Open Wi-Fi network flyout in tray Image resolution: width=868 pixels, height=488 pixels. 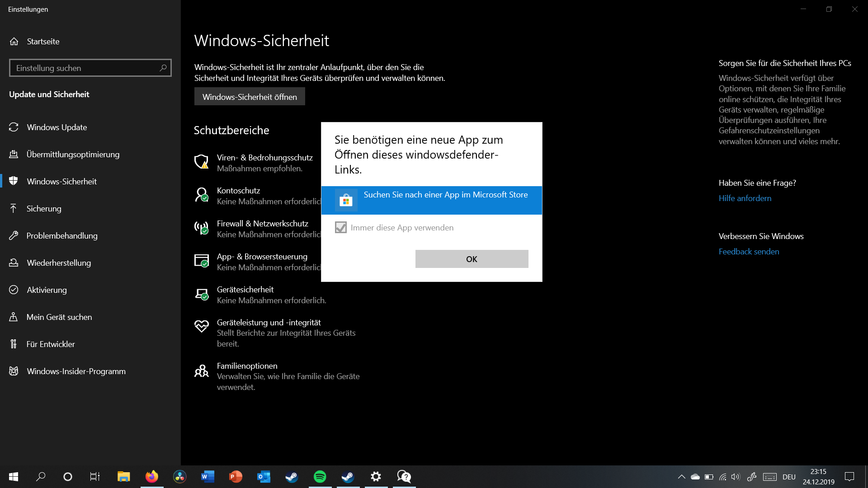(x=722, y=477)
